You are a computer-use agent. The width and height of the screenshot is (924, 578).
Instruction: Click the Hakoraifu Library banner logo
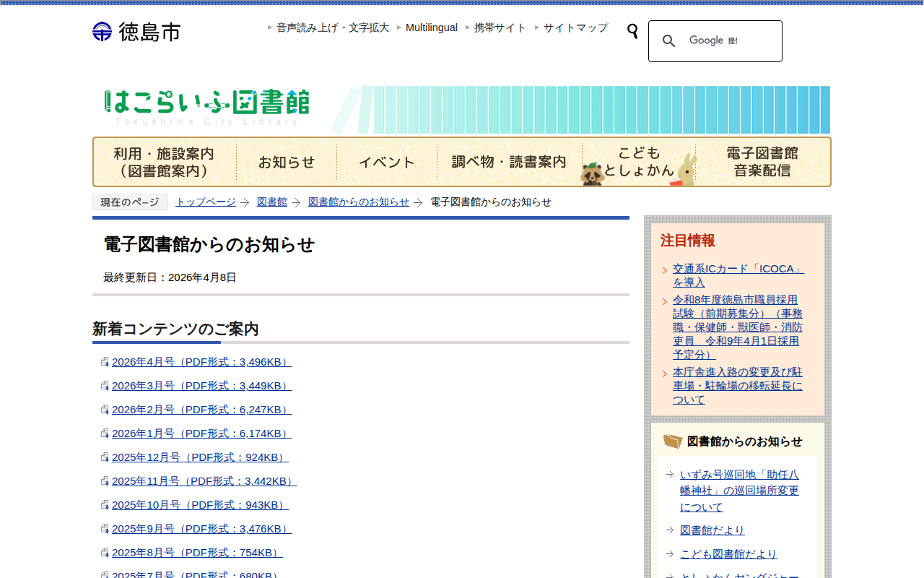[x=207, y=107]
